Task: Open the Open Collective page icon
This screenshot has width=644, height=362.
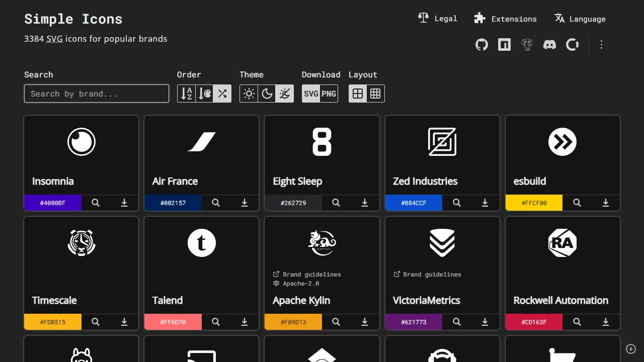Action: (x=572, y=45)
